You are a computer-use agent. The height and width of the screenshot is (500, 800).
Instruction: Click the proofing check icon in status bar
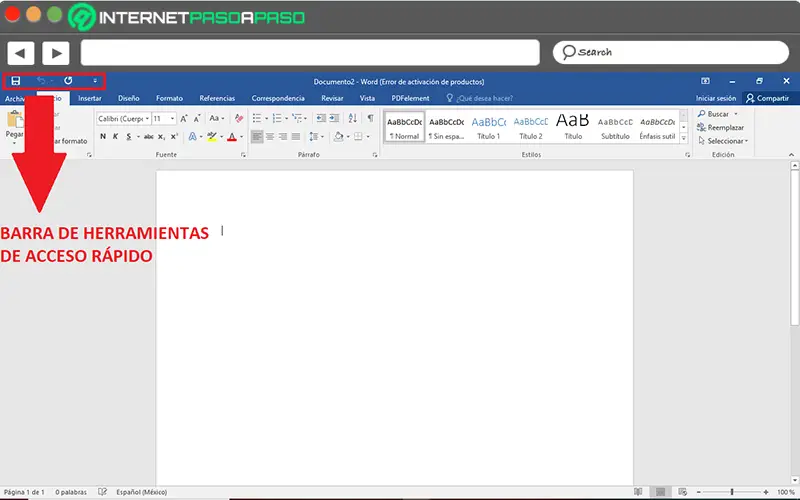click(x=103, y=492)
